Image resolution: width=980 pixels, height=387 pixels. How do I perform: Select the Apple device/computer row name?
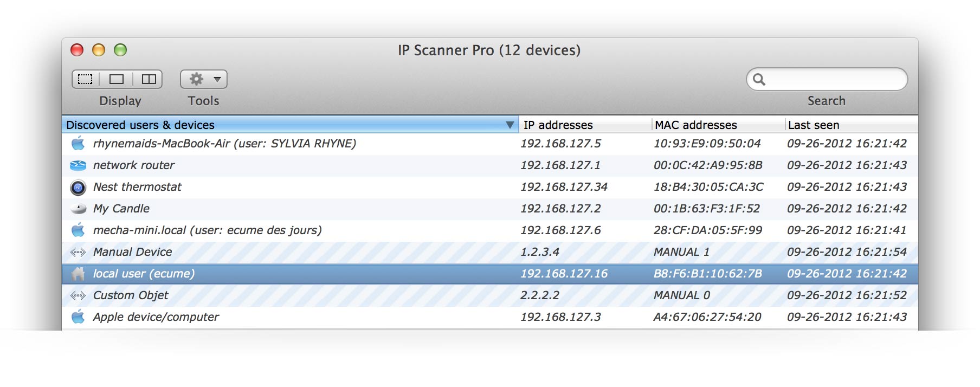(x=156, y=317)
